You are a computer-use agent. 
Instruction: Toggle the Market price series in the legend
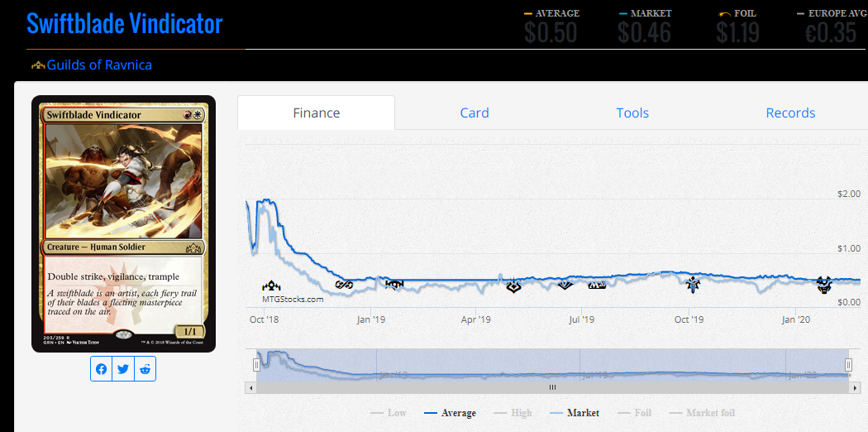575,413
